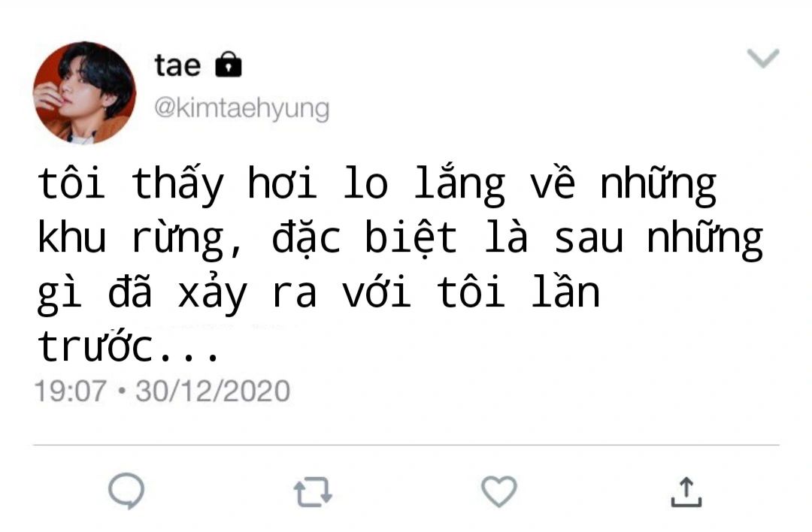Open the profile via display name tae
Image resolution: width=812 pixels, height=532 pixels.
(177, 65)
